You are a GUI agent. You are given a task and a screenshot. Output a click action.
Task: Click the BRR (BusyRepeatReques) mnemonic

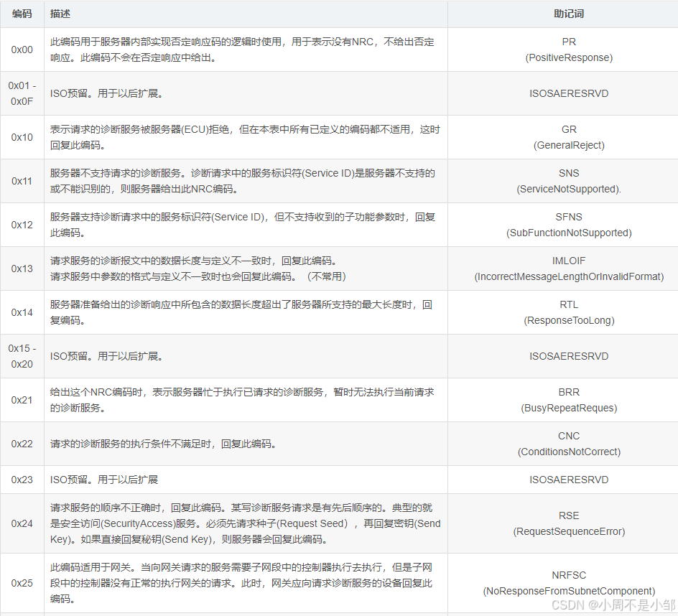tap(570, 400)
